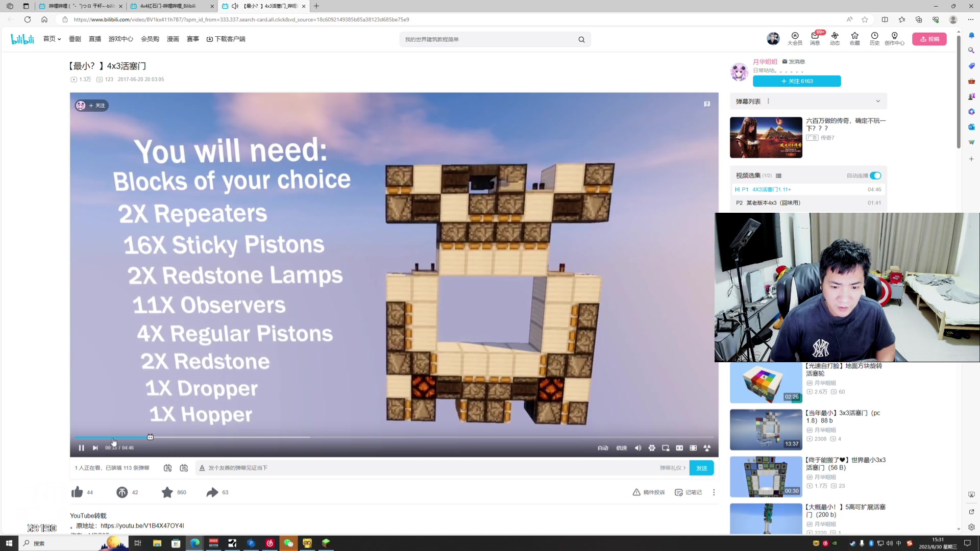Open 直播 nav menu item
The image size is (980, 551).
(x=95, y=39)
